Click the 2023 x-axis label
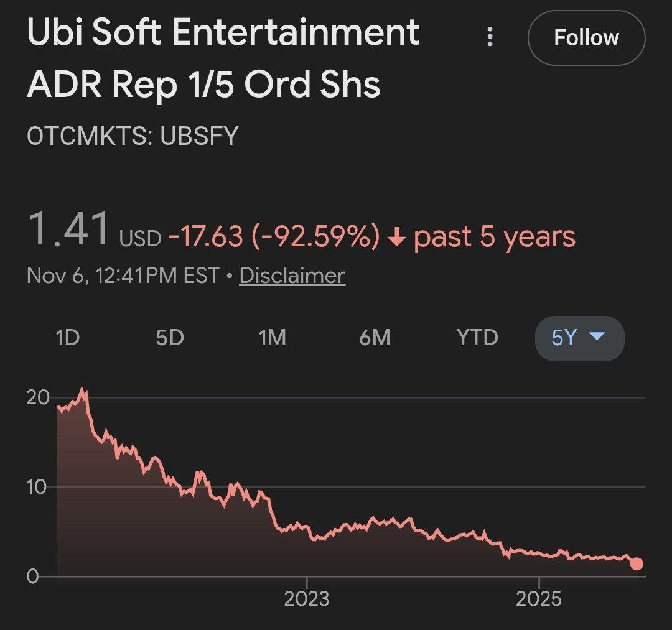 pos(306,598)
